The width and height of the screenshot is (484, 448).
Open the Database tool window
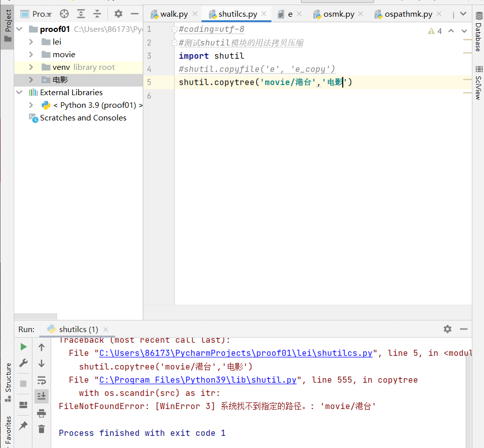478,31
